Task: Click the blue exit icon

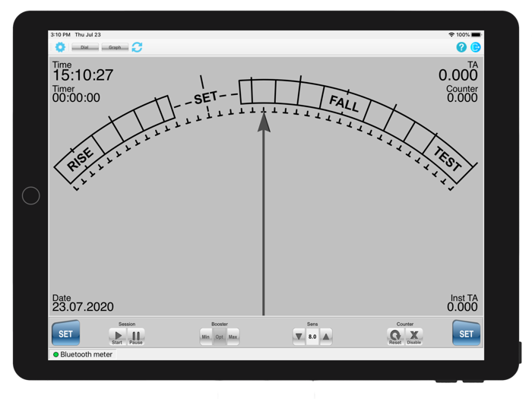Action: point(475,47)
